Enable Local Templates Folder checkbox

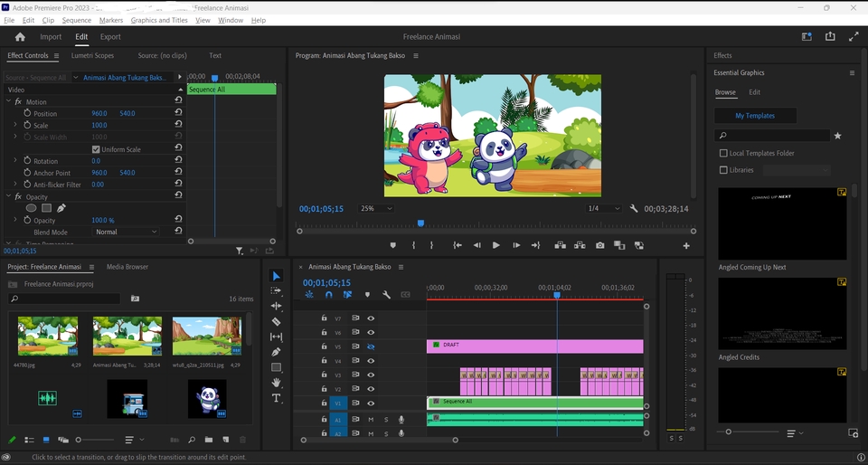pyautogui.click(x=723, y=153)
